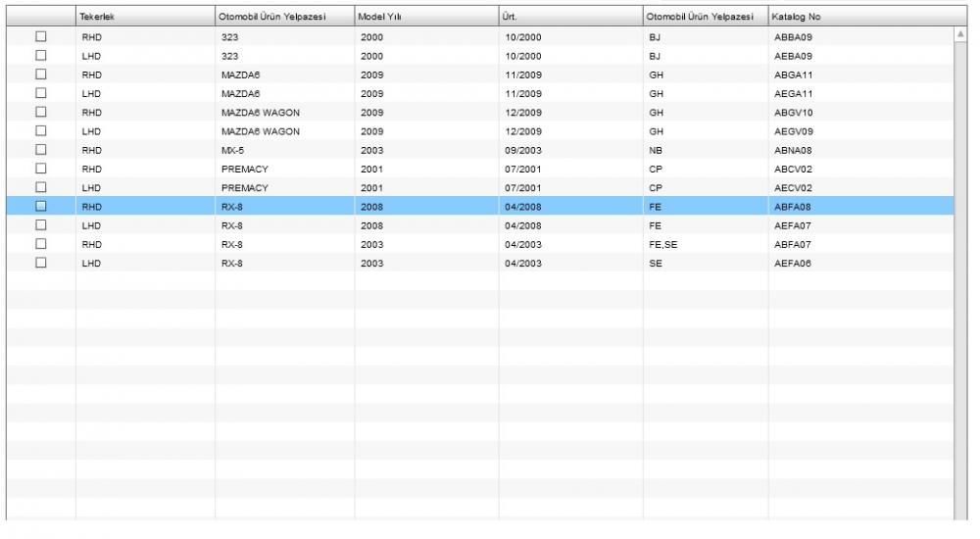Image resolution: width=980 pixels, height=539 pixels.
Task: Pick catalog AECV02
Action: coord(793,187)
